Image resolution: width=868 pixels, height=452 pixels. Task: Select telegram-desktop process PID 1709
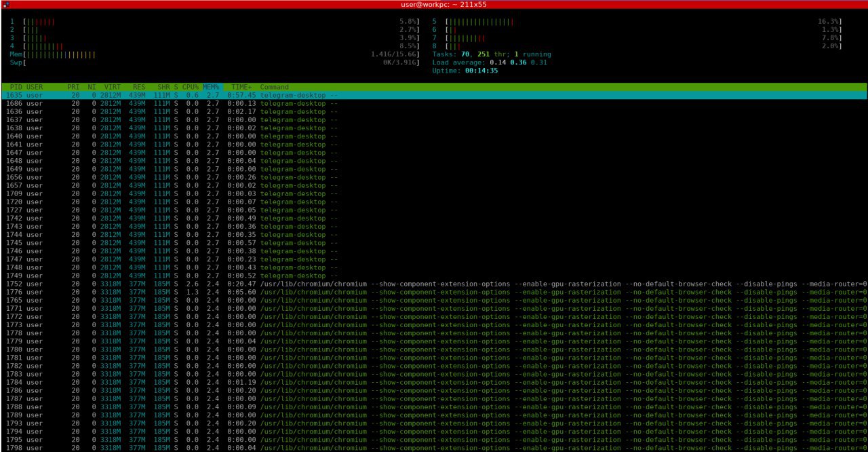pyautogui.click(x=434, y=193)
